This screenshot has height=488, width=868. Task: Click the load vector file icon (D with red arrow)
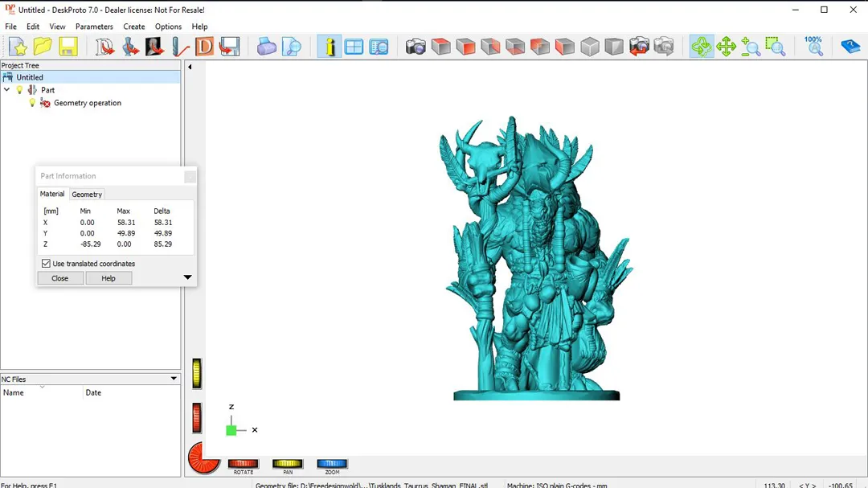(104, 47)
